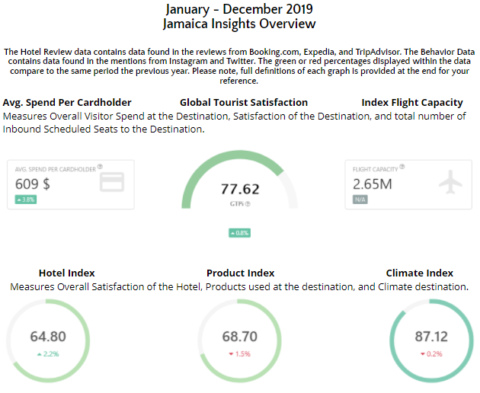Click the Product Index 68.70 ring chart
480x393 pixels.
point(240,341)
